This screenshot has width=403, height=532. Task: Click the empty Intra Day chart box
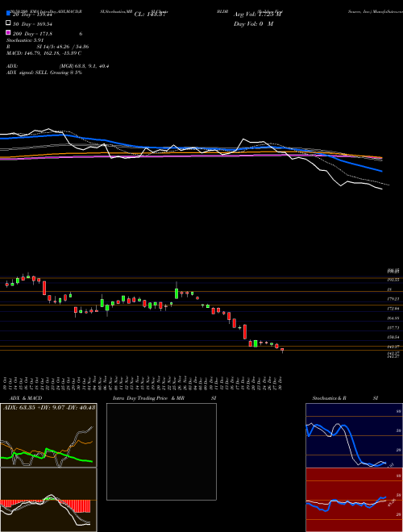[x=161, y=451]
